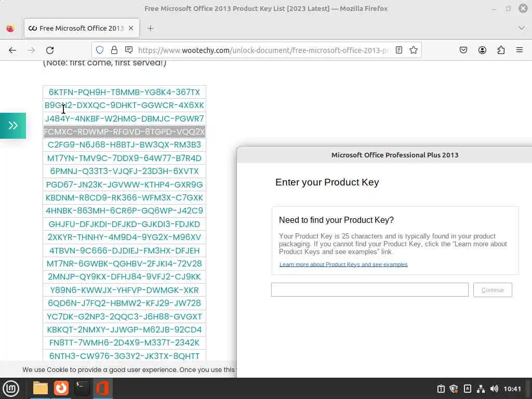The image size is (532, 399).
Task: Open the Pocket save icon
Action: coord(463,50)
